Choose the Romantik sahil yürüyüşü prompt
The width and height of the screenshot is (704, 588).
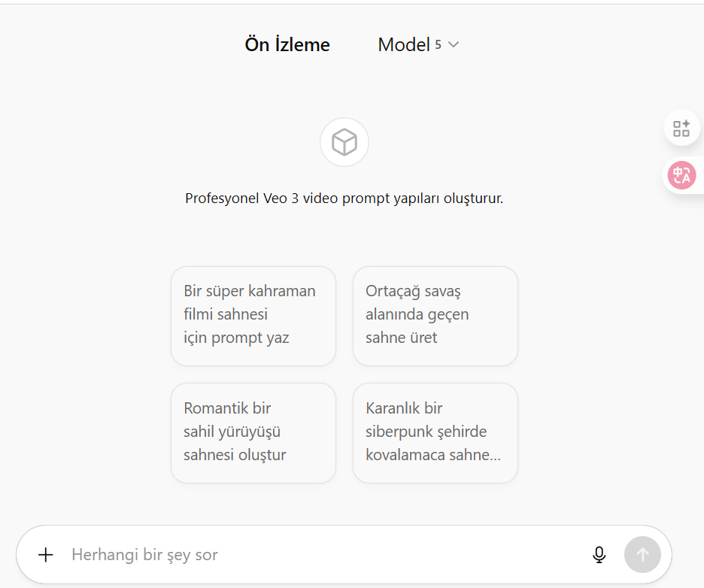253,433
